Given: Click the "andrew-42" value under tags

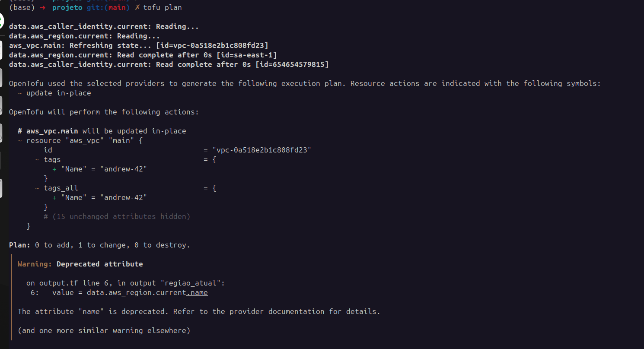Looking at the screenshot, I should point(123,169).
